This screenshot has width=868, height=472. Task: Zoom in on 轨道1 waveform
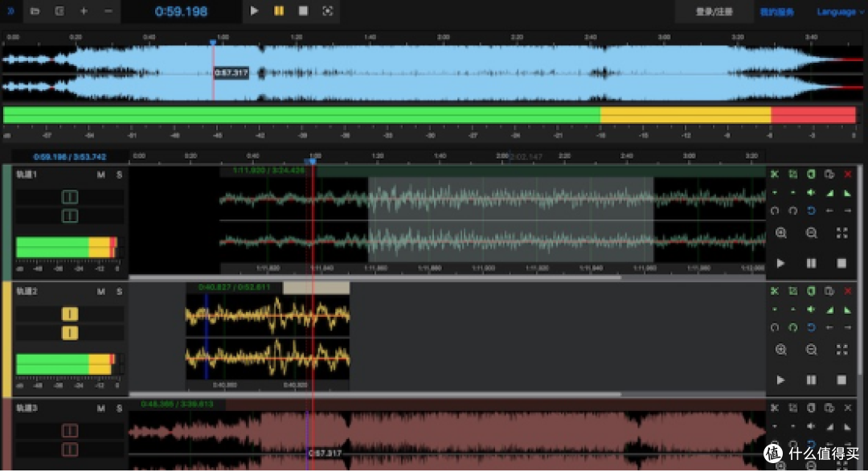[x=781, y=233]
